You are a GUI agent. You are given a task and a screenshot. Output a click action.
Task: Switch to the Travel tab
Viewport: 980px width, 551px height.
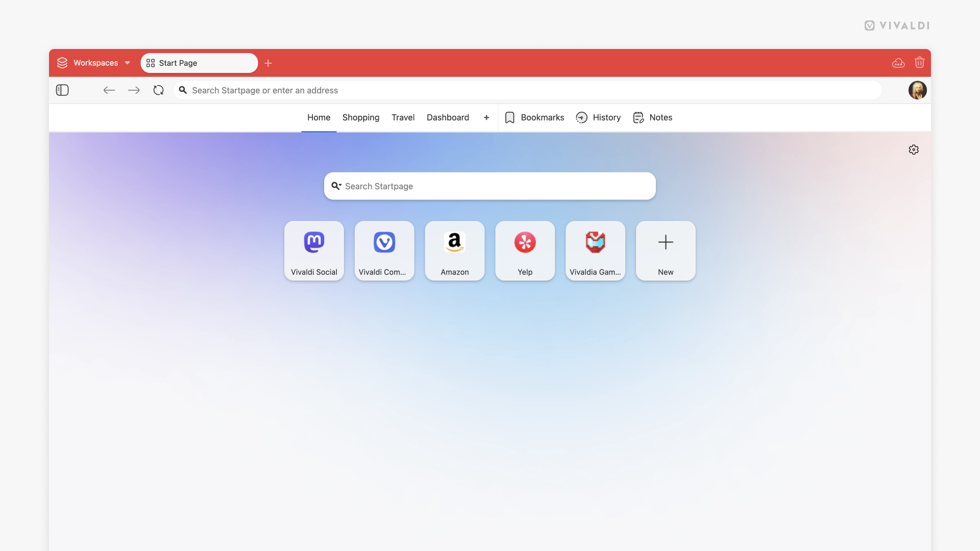pos(403,117)
